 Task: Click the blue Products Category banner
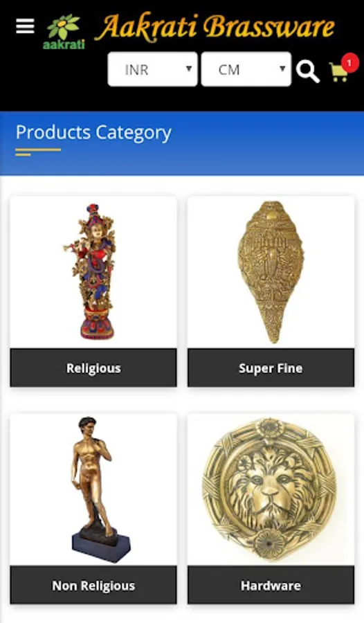point(182,143)
